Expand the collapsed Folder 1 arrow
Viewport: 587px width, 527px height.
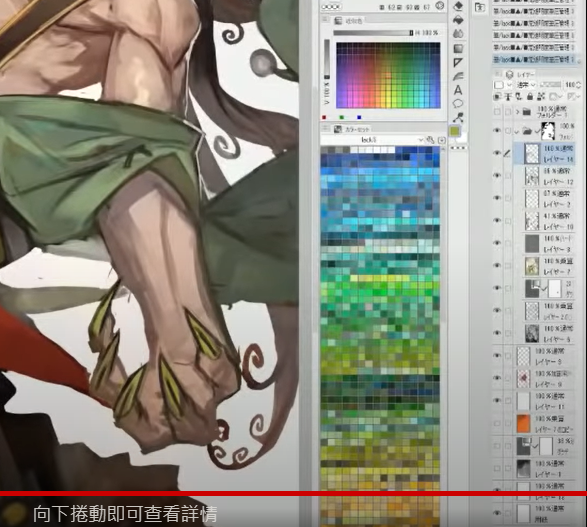pyautogui.click(x=518, y=112)
